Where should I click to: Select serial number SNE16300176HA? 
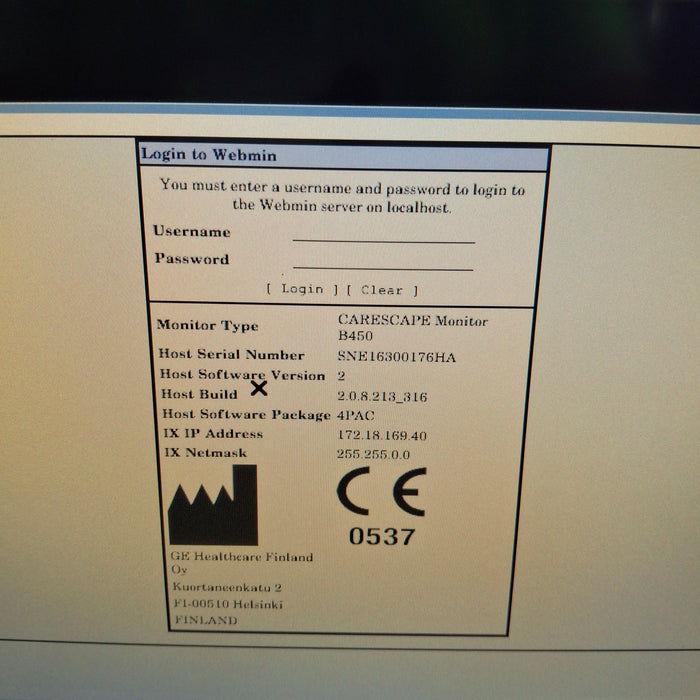396,357
